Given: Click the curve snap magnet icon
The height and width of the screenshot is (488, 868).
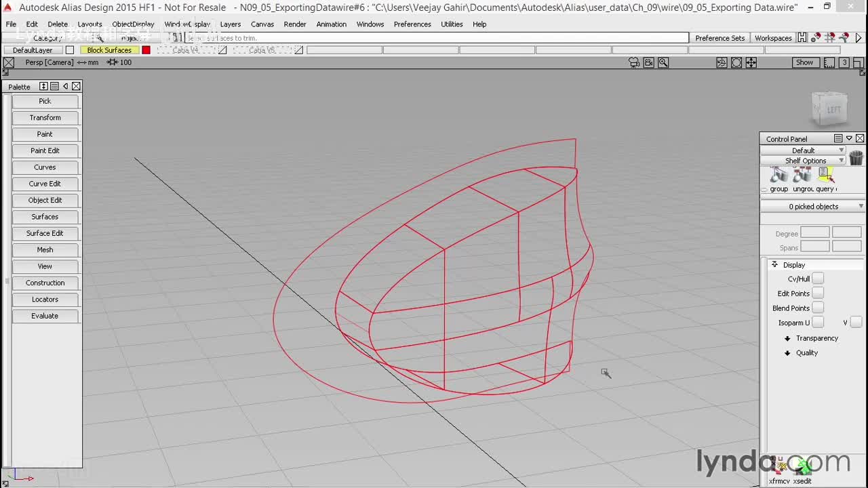Looking at the screenshot, I should [844, 38].
